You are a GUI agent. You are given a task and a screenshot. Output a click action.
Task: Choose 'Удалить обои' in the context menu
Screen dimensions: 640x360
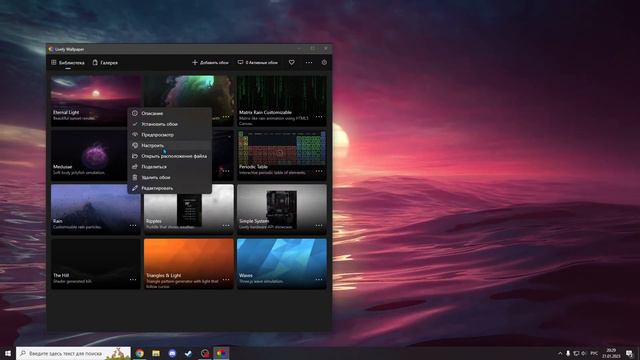(x=170, y=178)
